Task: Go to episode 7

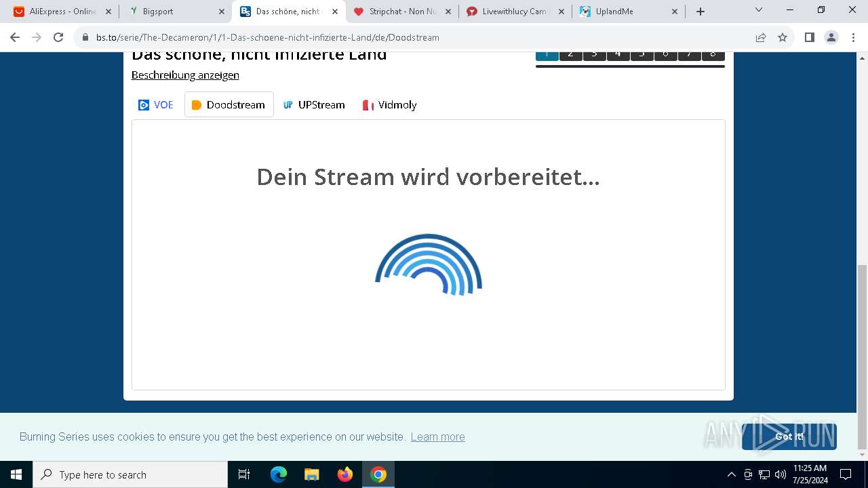Action: [690, 56]
